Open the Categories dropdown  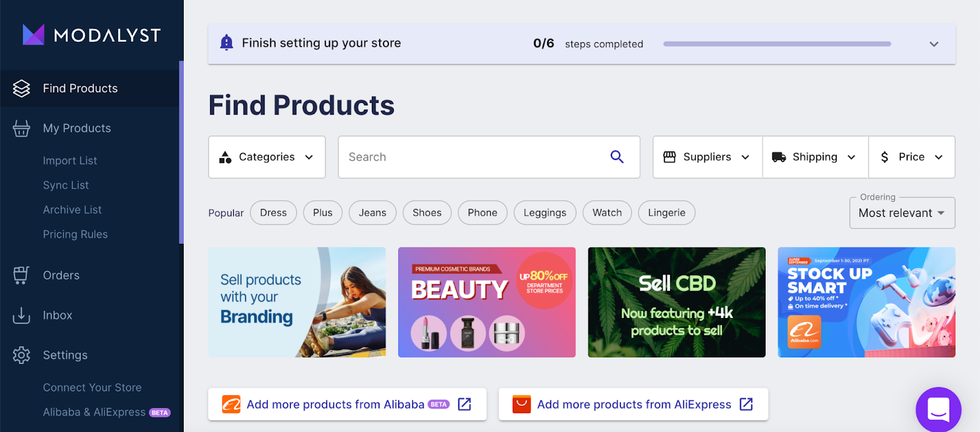(x=266, y=157)
